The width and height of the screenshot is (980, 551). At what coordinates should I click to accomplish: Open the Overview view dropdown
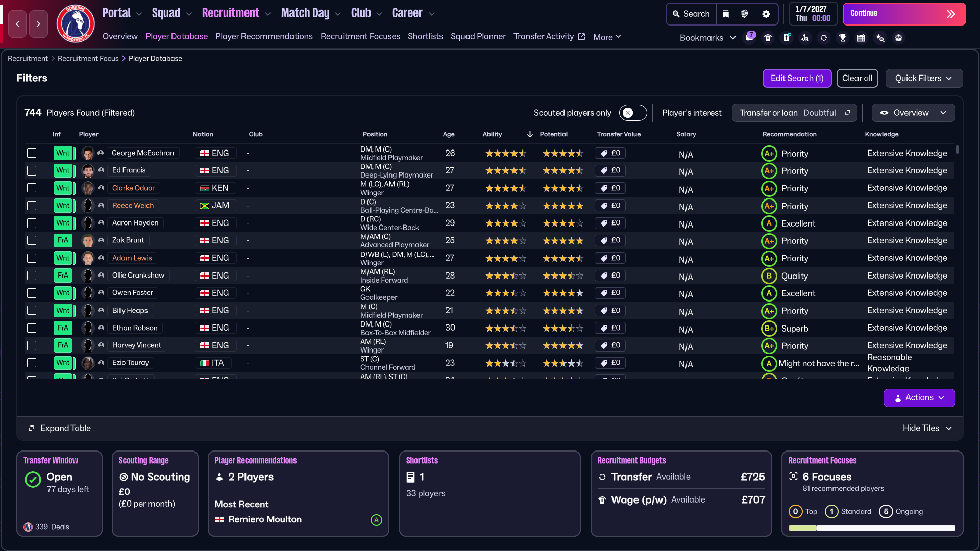(913, 113)
